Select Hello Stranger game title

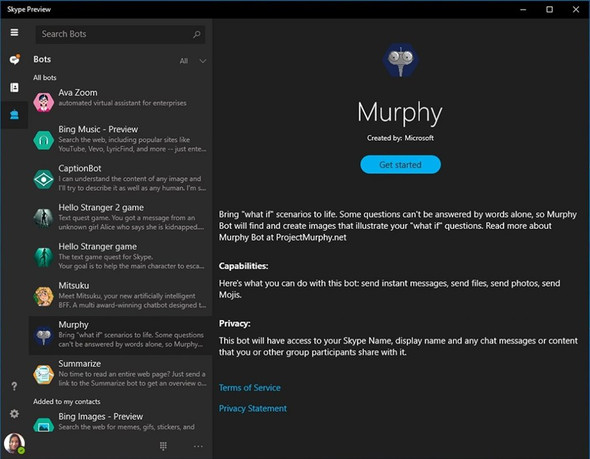pos(97,247)
